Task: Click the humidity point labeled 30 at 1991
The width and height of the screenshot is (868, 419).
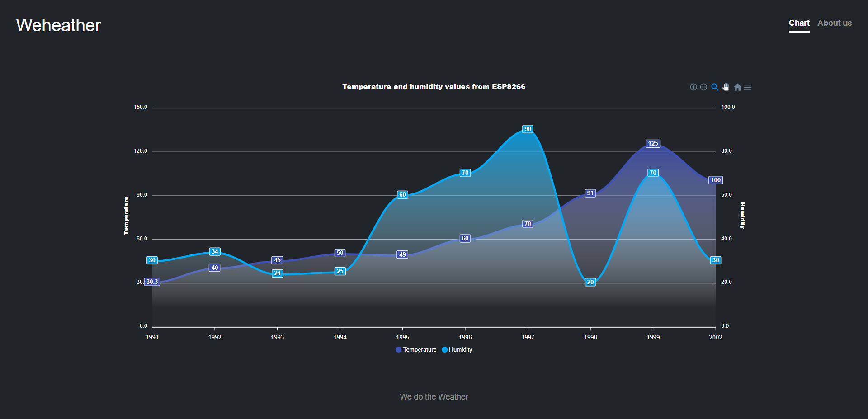Action: point(152,260)
